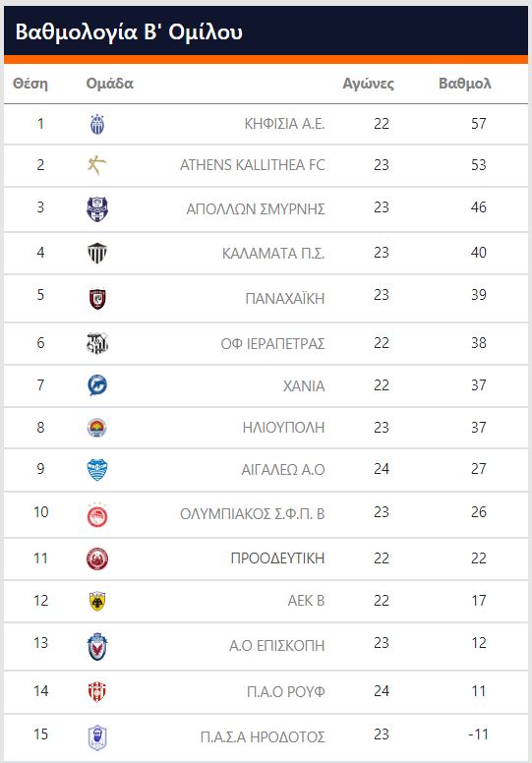Click the Βαθμολογία Β' Ομίλου title bar
Viewport: 532px width, 763px height.
point(266,32)
